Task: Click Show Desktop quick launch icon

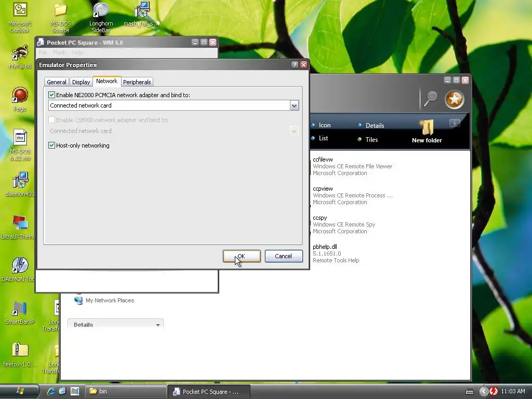Action: click(75, 391)
